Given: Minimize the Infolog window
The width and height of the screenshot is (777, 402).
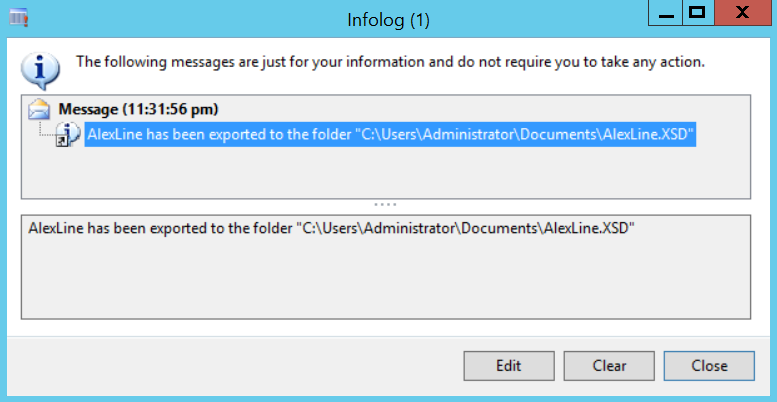Looking at the screenshot, I should (x=666, y=14).
